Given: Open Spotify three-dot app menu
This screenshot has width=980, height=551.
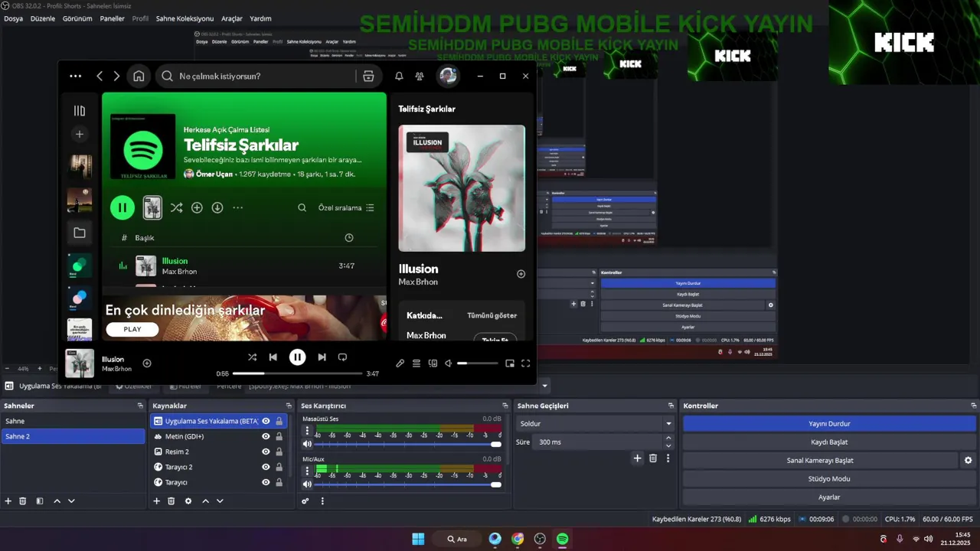Looking at the screenshot, I should pyautogui.click(x=75, y=76).
